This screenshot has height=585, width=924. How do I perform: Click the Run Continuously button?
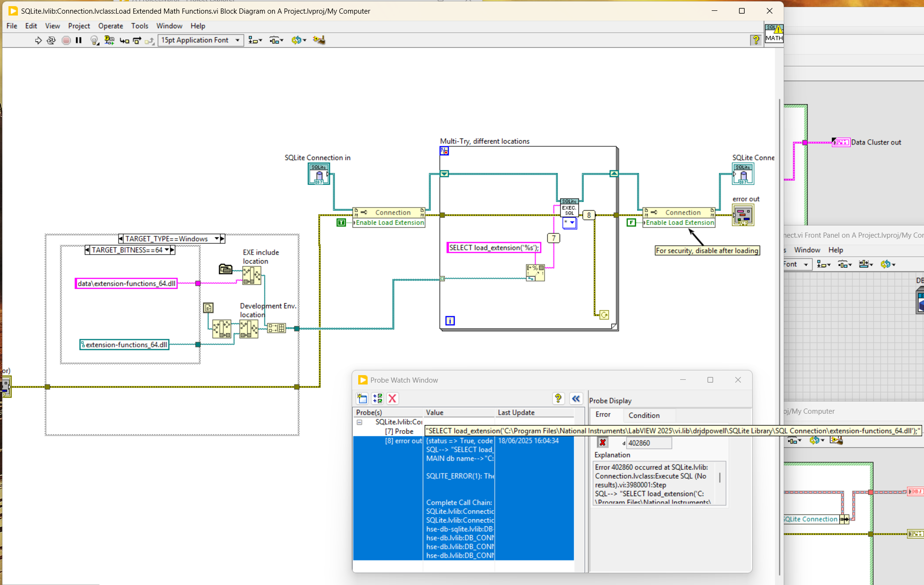coord(51,40)
